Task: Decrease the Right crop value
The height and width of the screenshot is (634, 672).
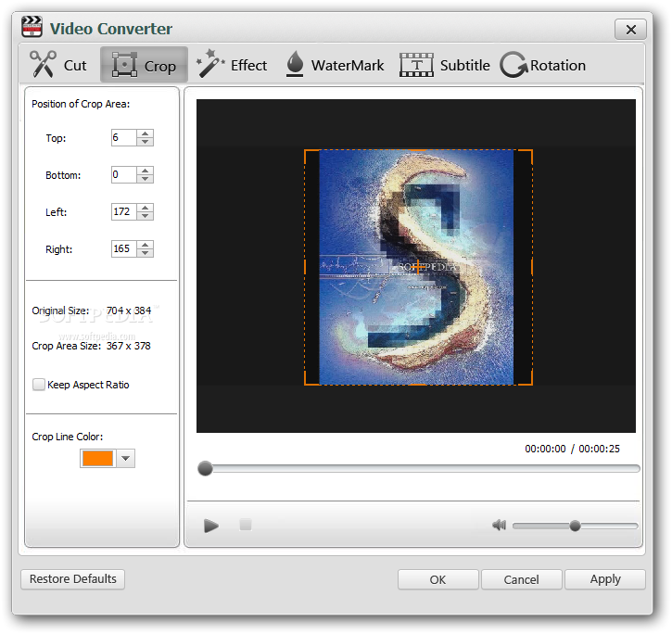Action: coord(146,252)
